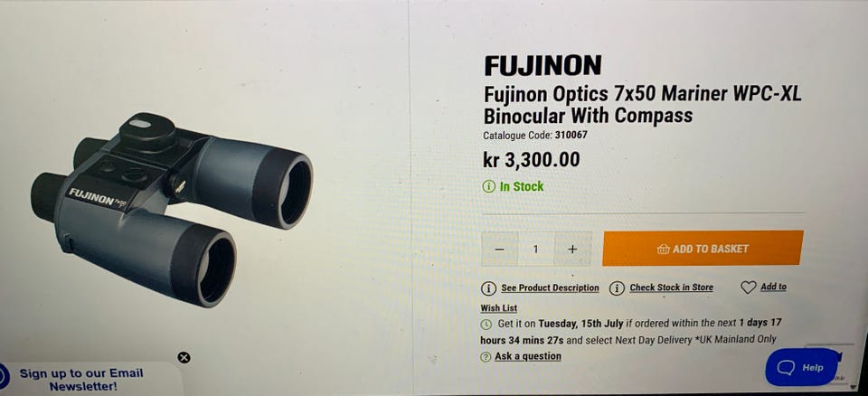Click the Add to Wish List link
The width and height of the screenshot is (868, 396).
pos(773,288)
